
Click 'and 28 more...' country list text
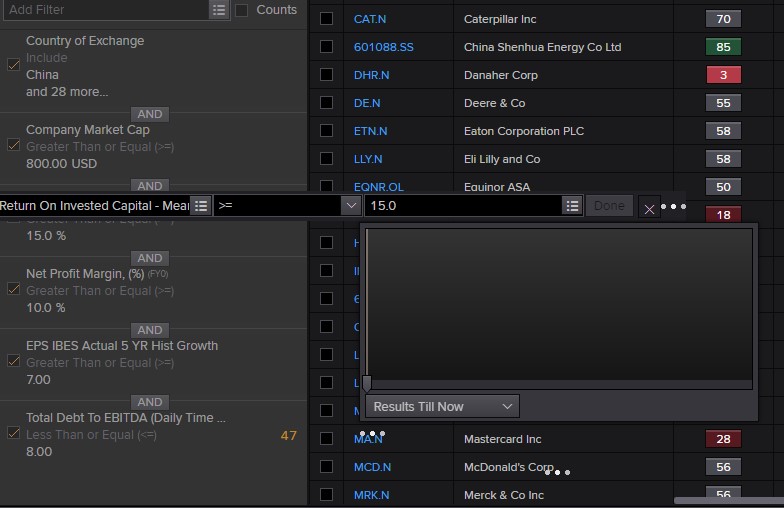[67, 92]
